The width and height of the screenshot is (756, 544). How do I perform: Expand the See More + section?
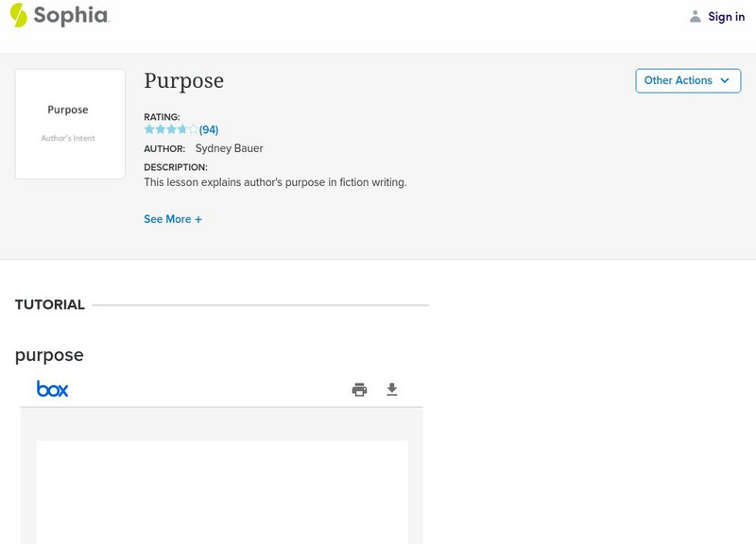173,219
